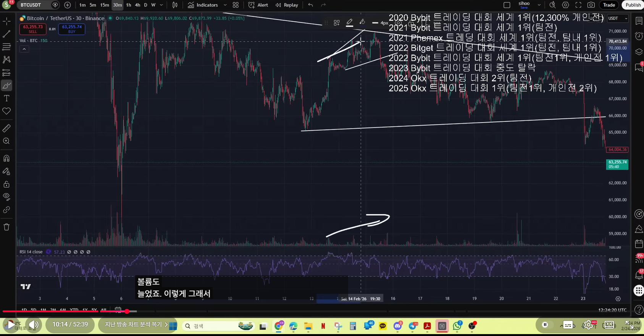The width and height of the screenshot is (644, 336).
Task: Open the candle chart type selector
Action: click(175, 5)
